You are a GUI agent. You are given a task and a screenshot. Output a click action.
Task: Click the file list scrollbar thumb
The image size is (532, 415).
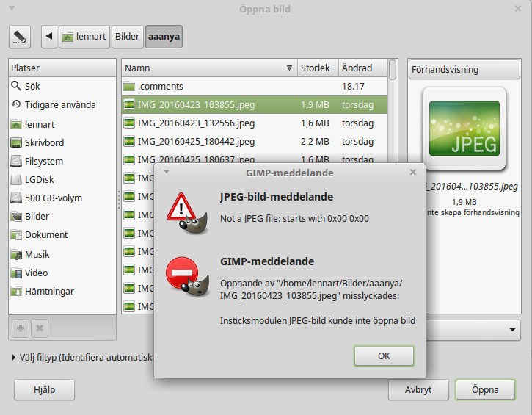click(x=393, y=70)
